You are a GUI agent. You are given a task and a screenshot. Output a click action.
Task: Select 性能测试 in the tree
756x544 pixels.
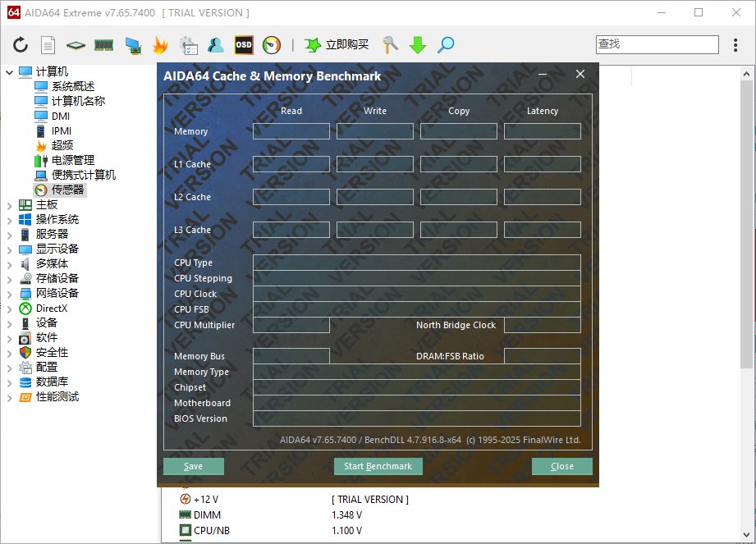[57, 397]
